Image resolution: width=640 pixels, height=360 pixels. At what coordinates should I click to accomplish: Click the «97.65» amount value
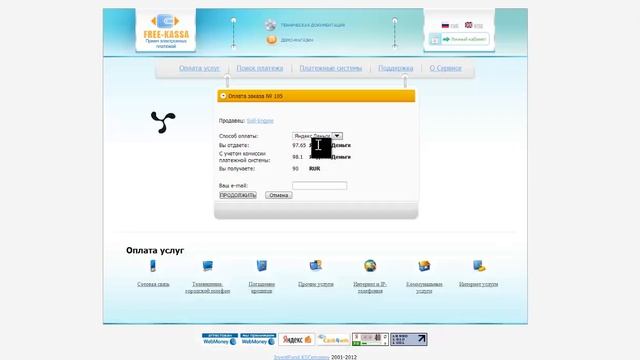point(299,145)
